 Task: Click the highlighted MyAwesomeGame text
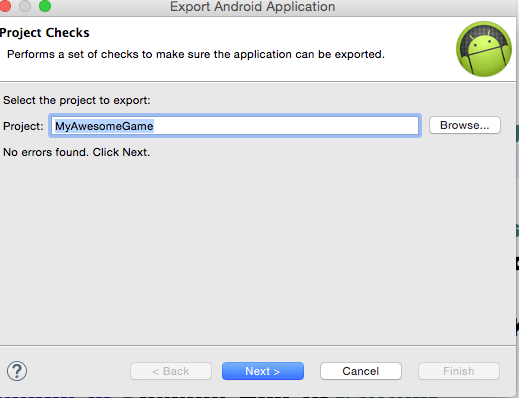tap(104, 126)
